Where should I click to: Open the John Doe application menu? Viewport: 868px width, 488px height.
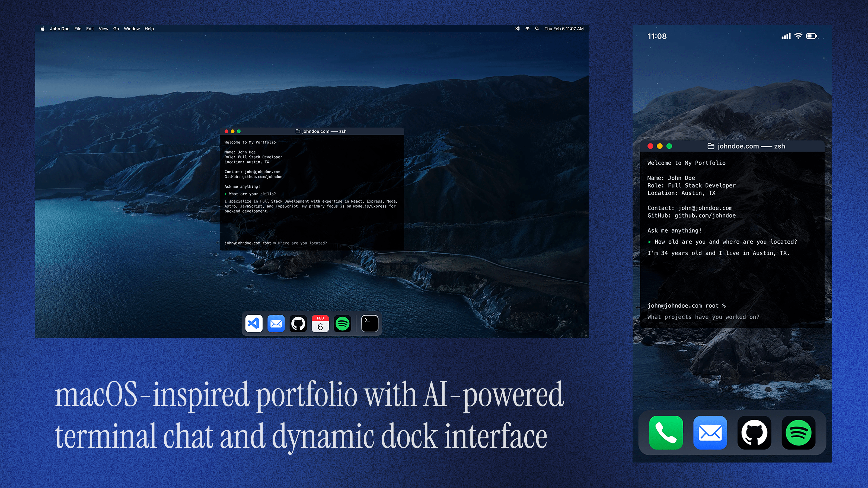click(60, 29)
